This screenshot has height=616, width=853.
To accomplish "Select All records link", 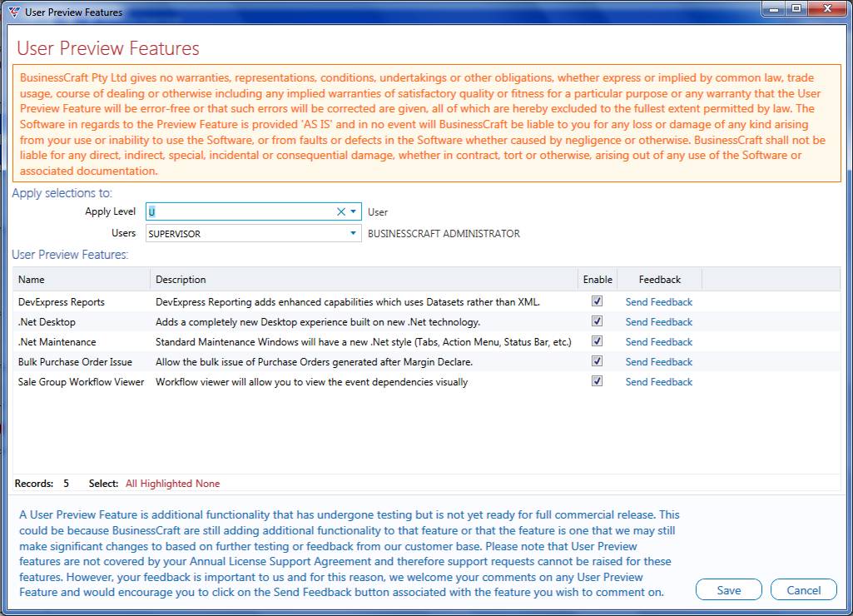I will (x=131, y=483).
